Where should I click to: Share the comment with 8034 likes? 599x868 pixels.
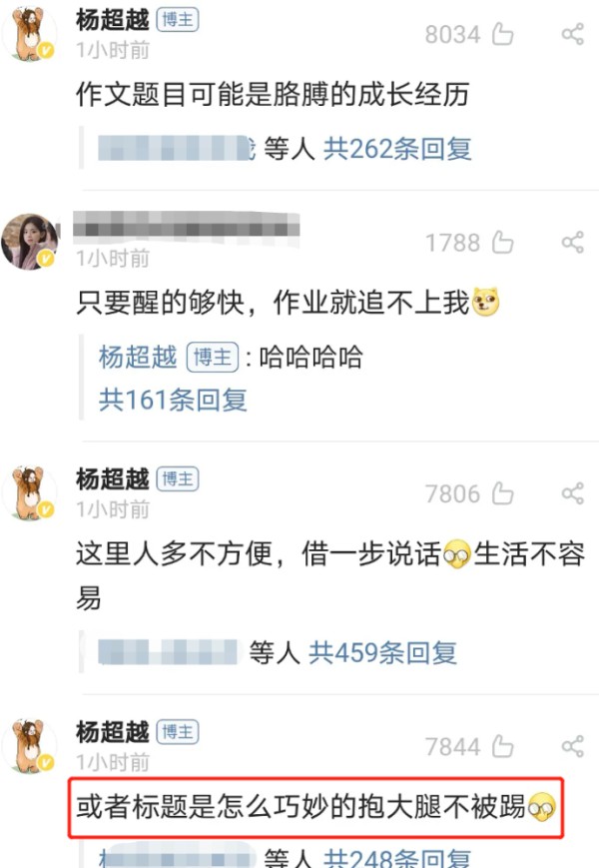pos(573,34)
